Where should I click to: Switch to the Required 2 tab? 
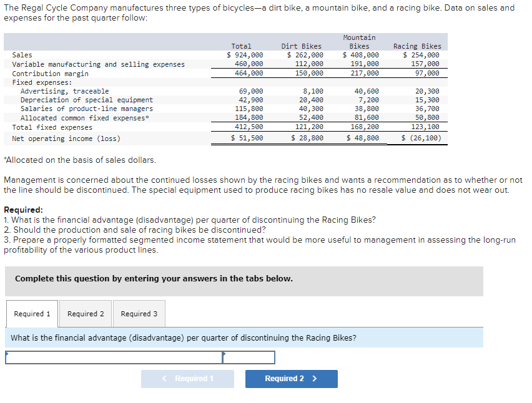(86, 314)
